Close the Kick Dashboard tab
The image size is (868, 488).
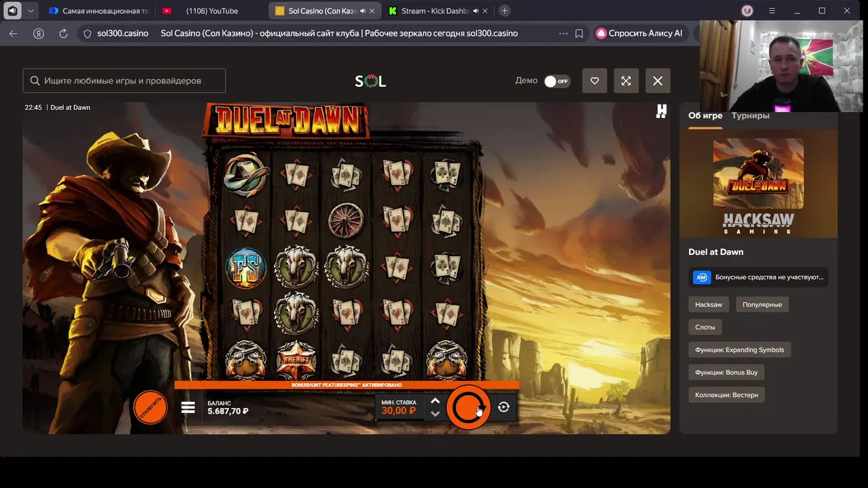tap(486, 11)
